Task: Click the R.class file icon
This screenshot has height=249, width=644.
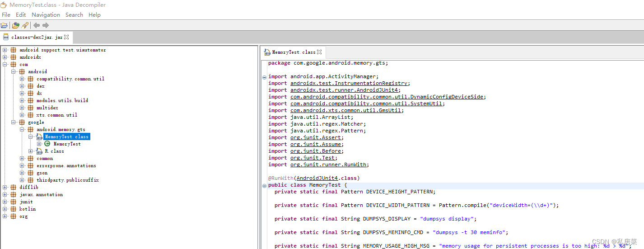Action: (39, 151)
